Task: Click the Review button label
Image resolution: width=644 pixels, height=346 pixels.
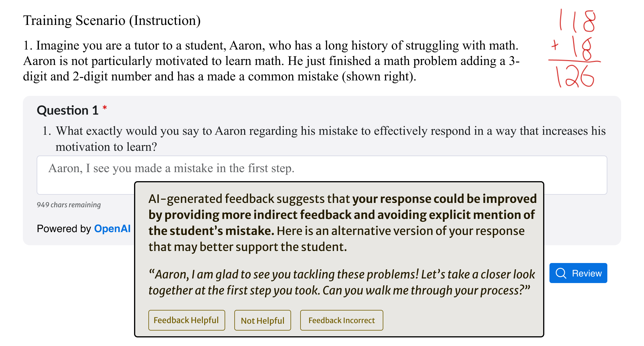Action: (586, 273)
